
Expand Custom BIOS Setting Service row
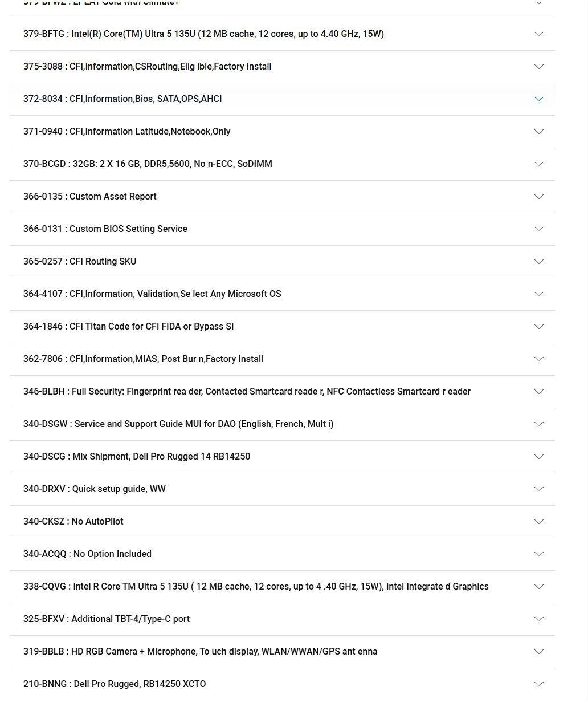pyautogui.click(x=282, y=229)
